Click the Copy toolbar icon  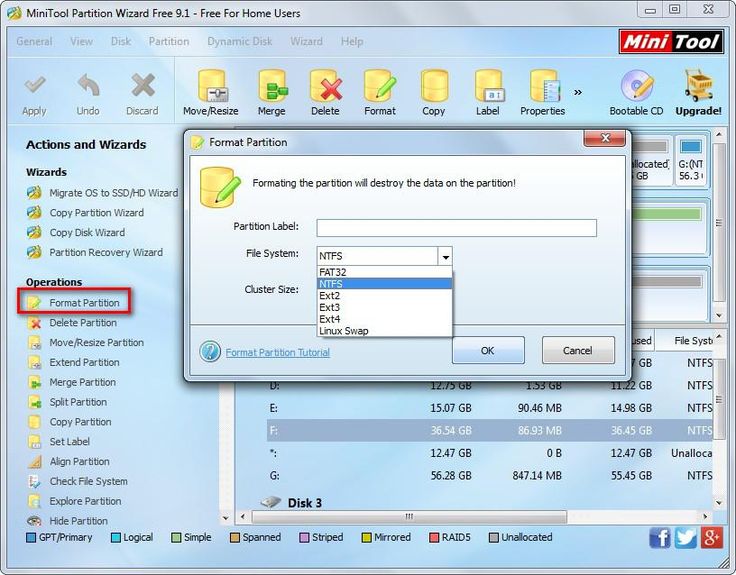click(434, 86)
